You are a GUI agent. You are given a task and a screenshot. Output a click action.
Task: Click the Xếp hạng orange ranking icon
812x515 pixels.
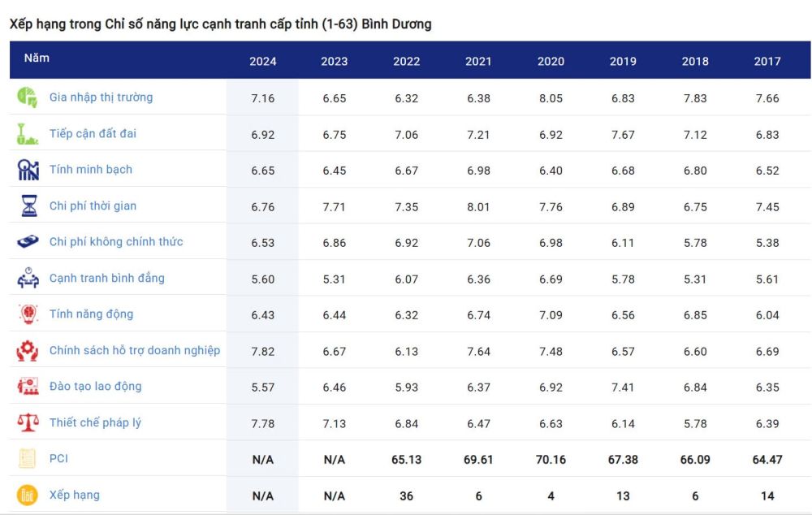27,495
